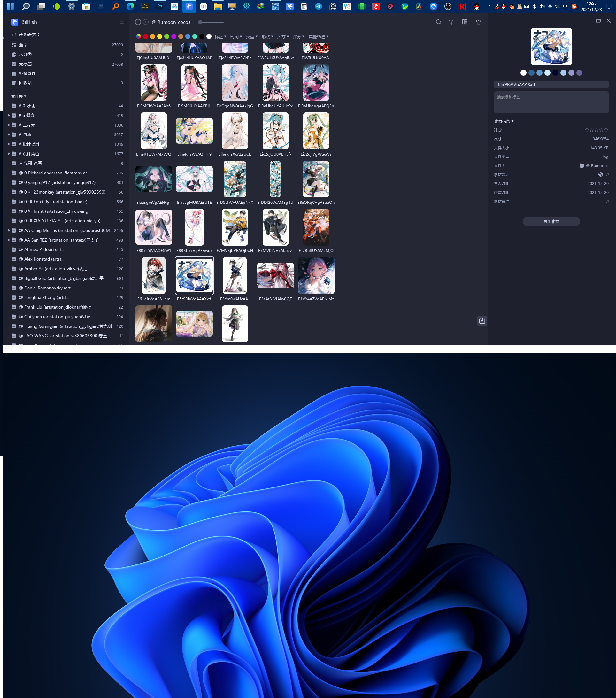This screenshot has width=616, height=698.
Task: Open the 评分 filter dropdown
Action: [x=298, y=36]
